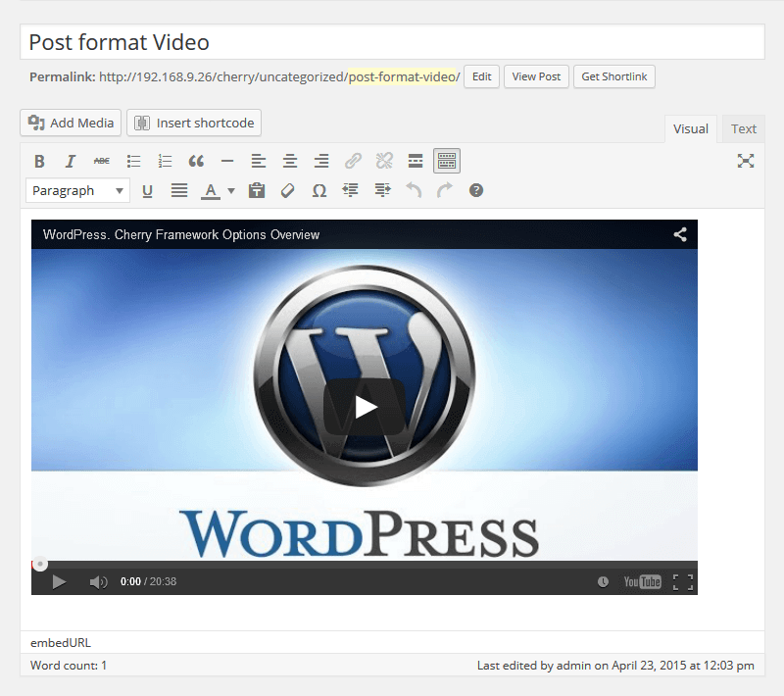This screenshot has width=784, height=696.
Task: Toggle italic text formatting
Action: click(71, 162)
